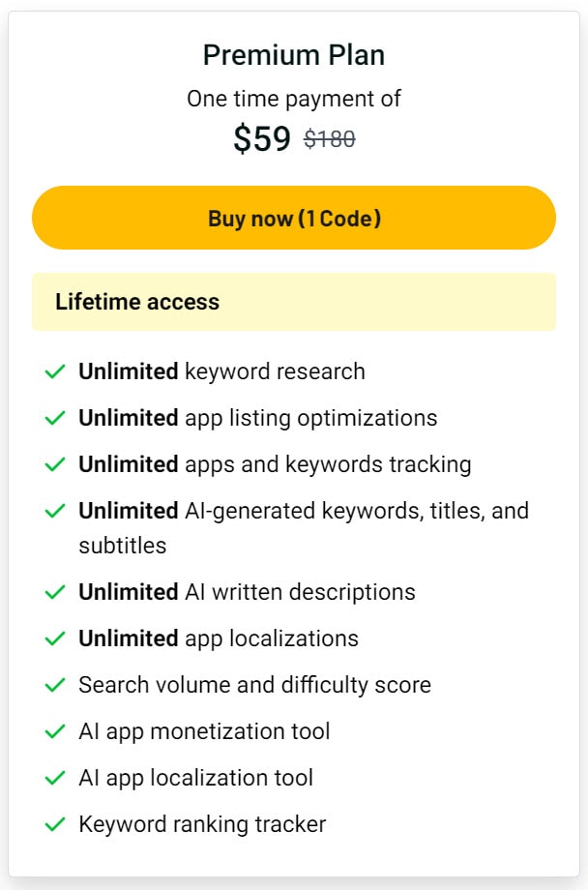Click the checkmark beside Keyword ranking tracker
The width and height of the screenshot is (588, 890).
pos(55,824)
